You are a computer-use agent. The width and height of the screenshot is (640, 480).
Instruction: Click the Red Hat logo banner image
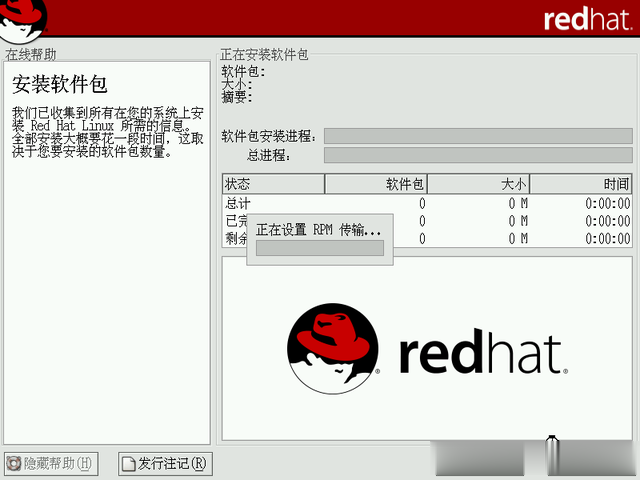point(427,348)
